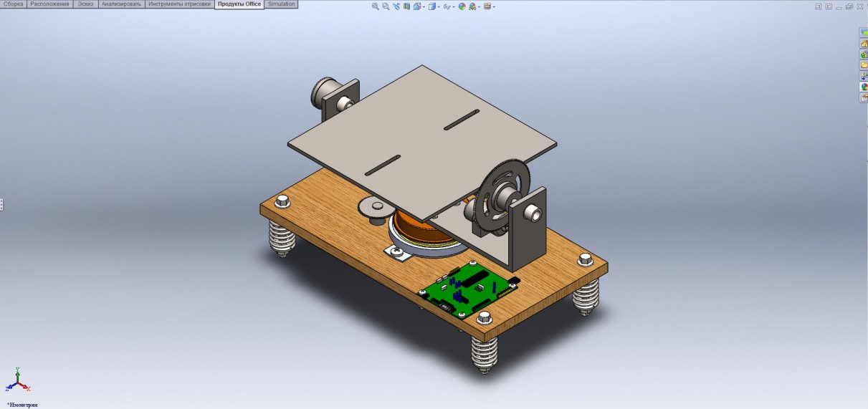The height and width of the screenshot is (409, 868).
Task: Click the Apply Scene icon
Action: point(472,6)
